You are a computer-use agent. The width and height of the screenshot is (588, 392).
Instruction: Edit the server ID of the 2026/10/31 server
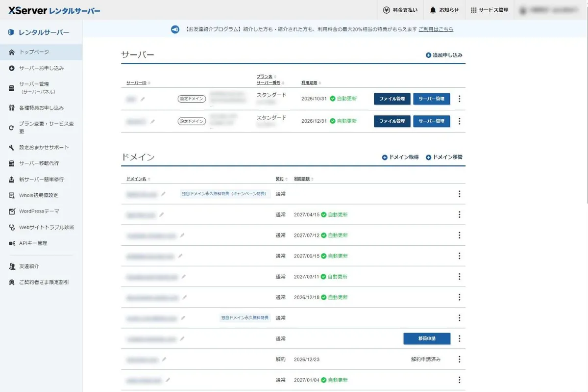[143, 99]
